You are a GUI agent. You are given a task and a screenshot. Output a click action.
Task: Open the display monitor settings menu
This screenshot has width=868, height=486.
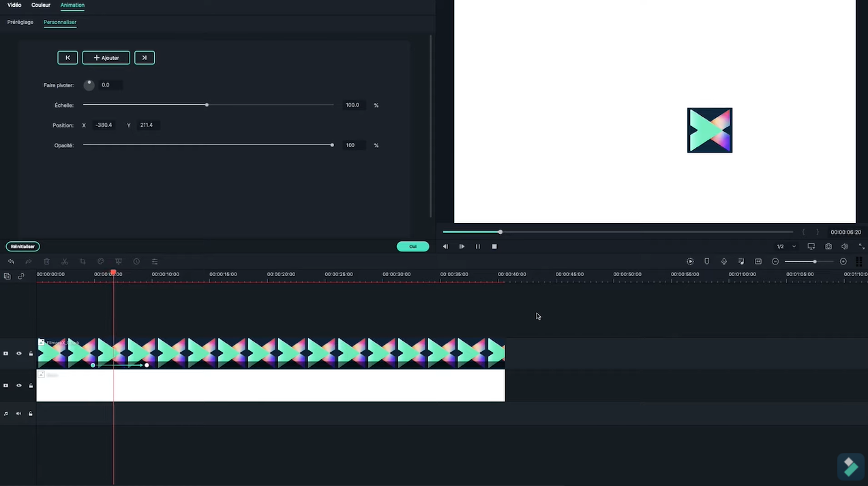(811, 247)
